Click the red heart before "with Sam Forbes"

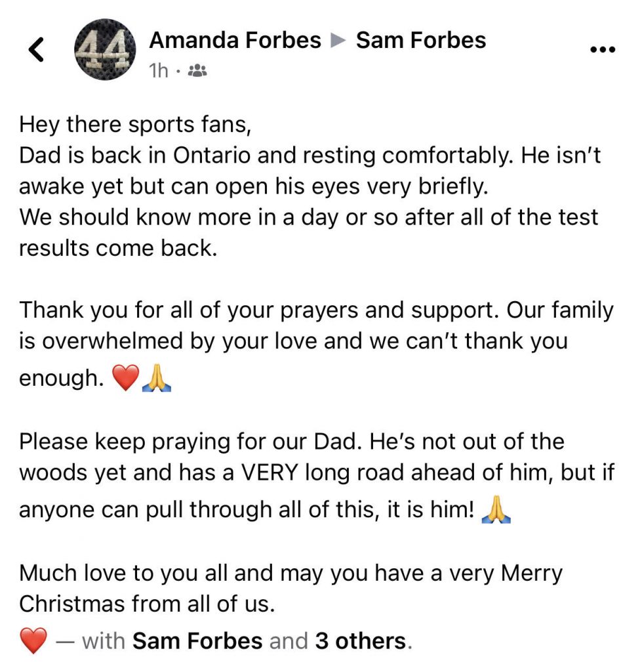(x=33, y=641)
